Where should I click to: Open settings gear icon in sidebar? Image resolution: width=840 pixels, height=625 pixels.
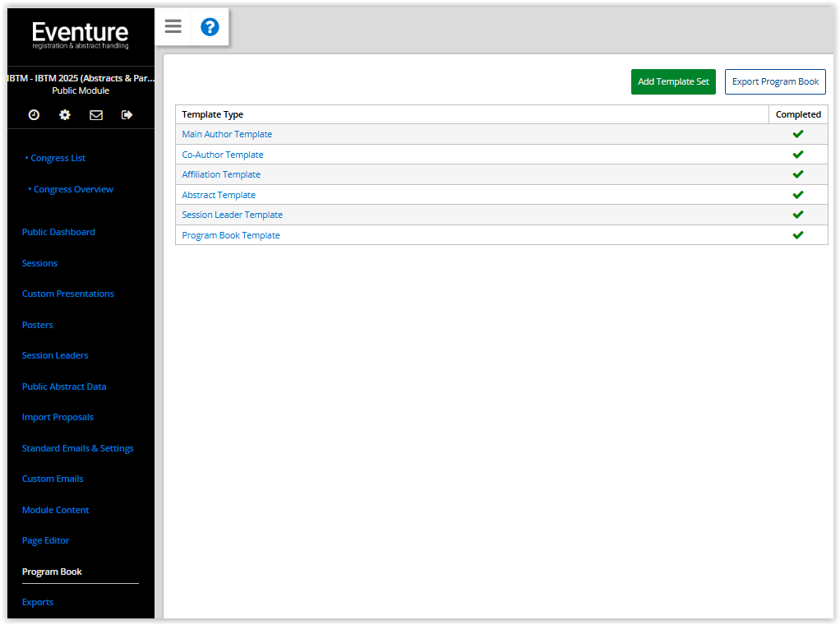pyautogui.click(x=65, y=115)
